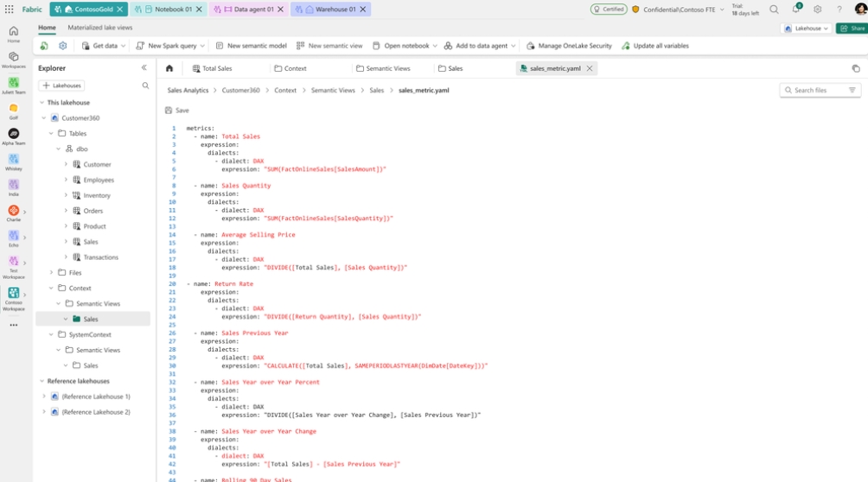Save the sales_metric.yaml file

[x=177, y=111]
